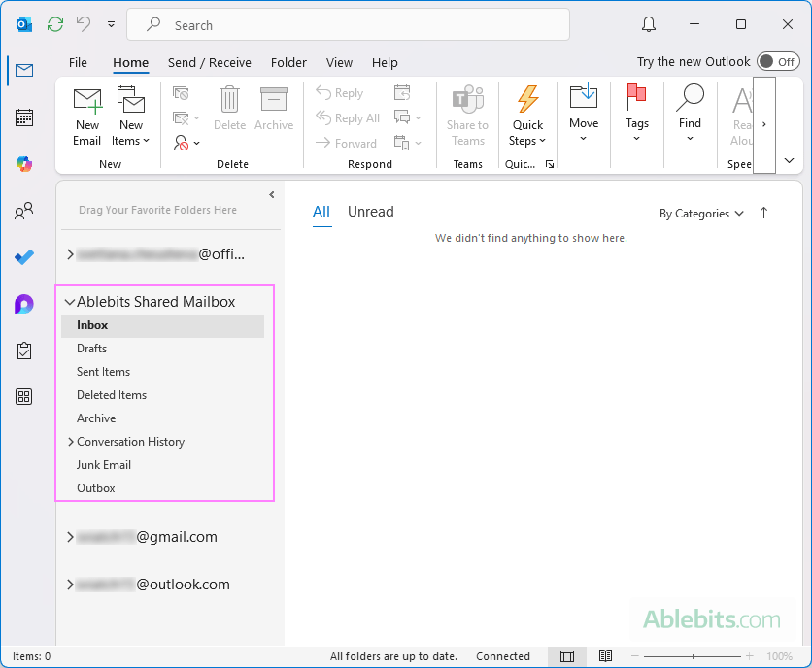The height and width of the screenshot is (668, 812).
Task: Open People in the left navigation bar
Action: [x=24, y=211]
